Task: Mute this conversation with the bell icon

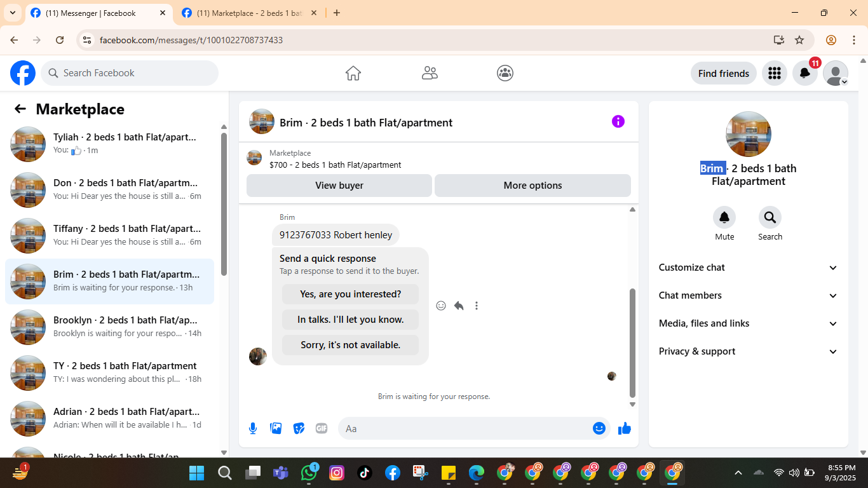Action: (724, 218)
